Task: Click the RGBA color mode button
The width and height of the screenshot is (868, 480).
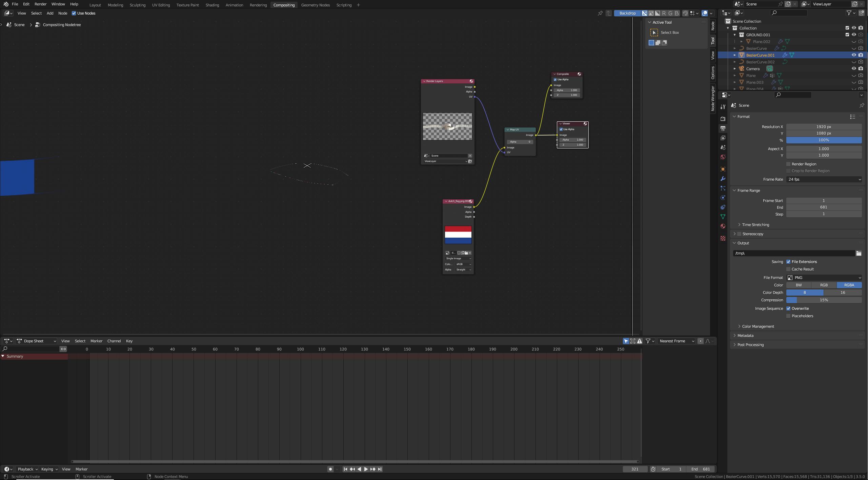Action: click(x=849, y=285)
